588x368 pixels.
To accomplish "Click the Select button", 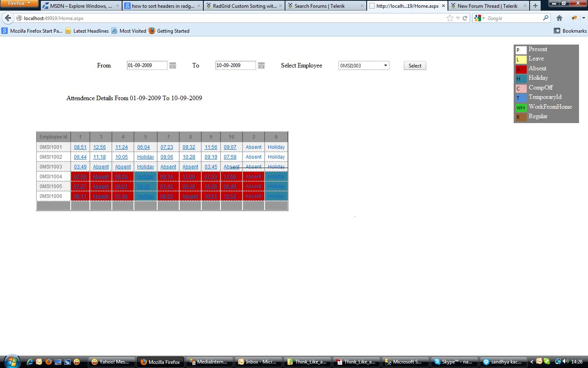I will pos(415,65).
